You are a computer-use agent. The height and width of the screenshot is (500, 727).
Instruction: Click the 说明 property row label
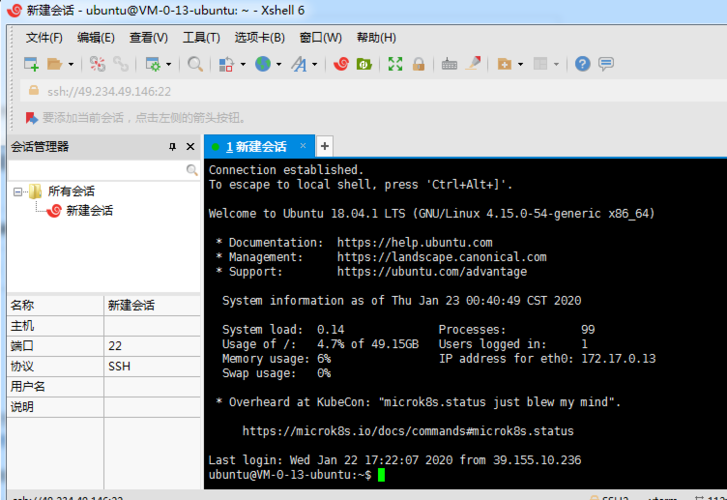[22, 407]
